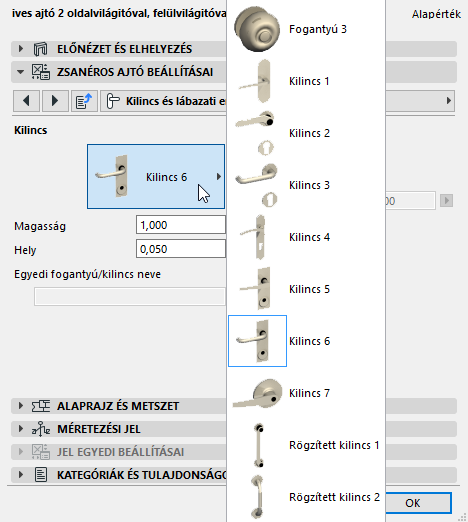Expand the Előnézet és elhelyezés section

tap(21, 49)
